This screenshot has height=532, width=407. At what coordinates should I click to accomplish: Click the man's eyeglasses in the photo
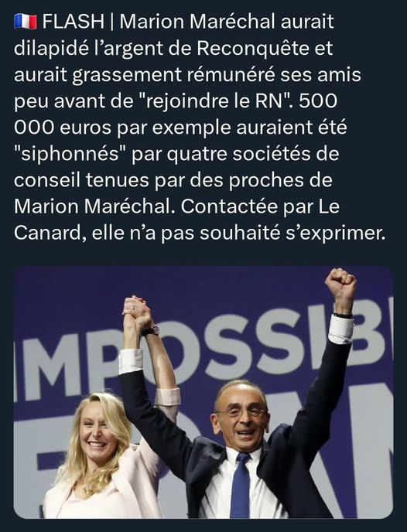242,413
